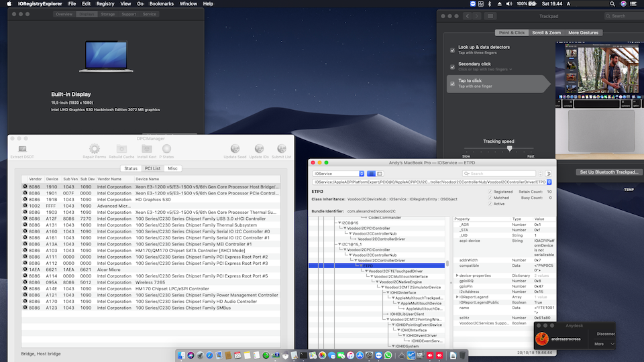Switch to the Scroll & Zoom tab
The image size is (644, 362).
[547, 32]
